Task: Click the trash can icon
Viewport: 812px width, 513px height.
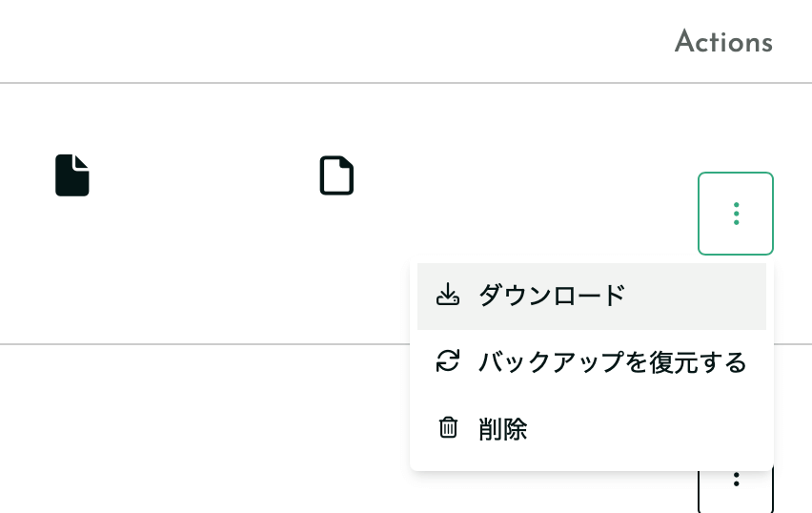Action: click(x=448, y=427)
